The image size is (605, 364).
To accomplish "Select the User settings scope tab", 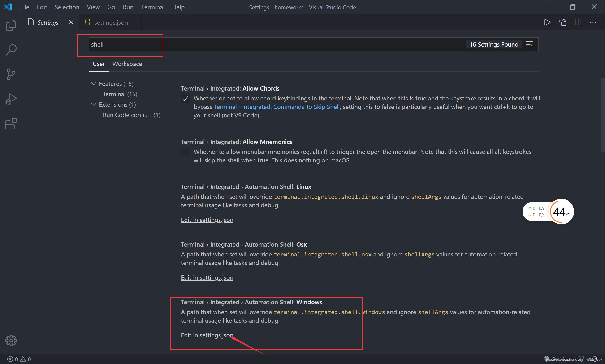I will pos(99,64).
